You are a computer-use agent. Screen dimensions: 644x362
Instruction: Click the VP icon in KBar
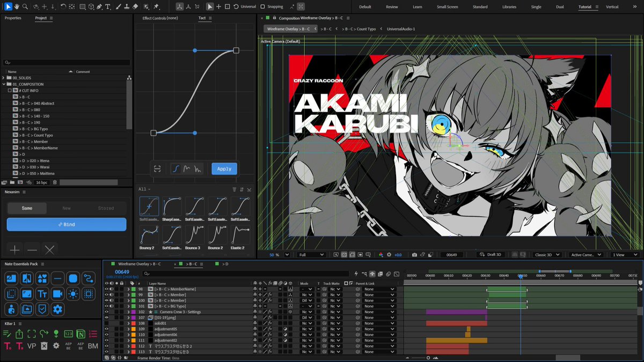coord(31,346)
